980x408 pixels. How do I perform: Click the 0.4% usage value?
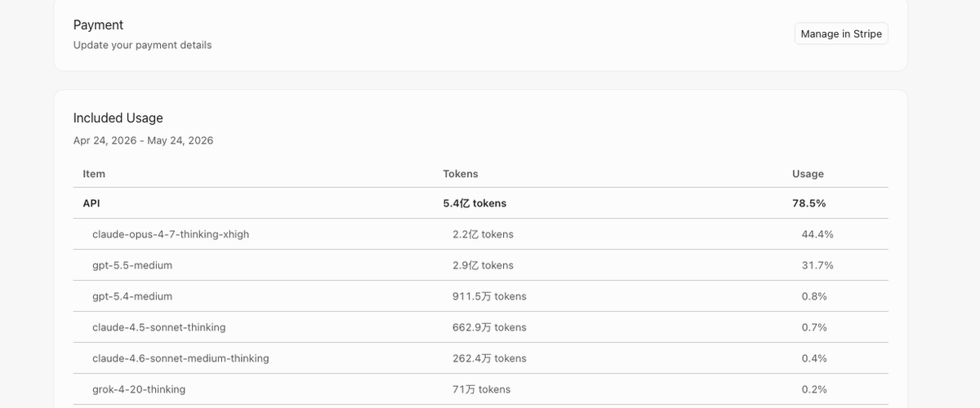pyautogui.click(x=814, y=358)
